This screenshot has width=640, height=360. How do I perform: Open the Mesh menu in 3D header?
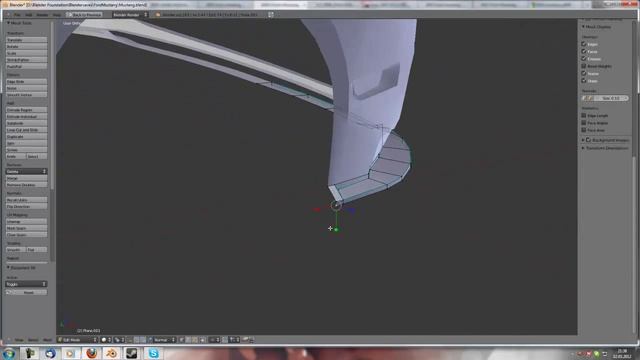tap(47, 340)
